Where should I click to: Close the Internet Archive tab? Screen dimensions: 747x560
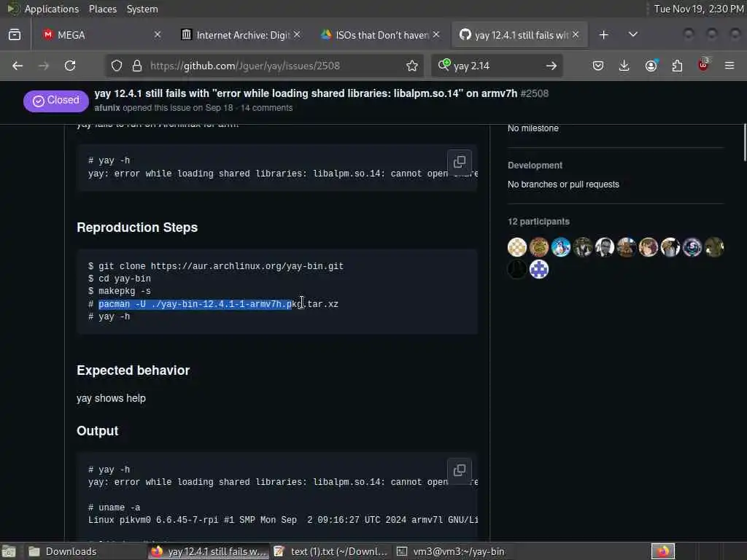pyautogui.click(x=297, y=35)
